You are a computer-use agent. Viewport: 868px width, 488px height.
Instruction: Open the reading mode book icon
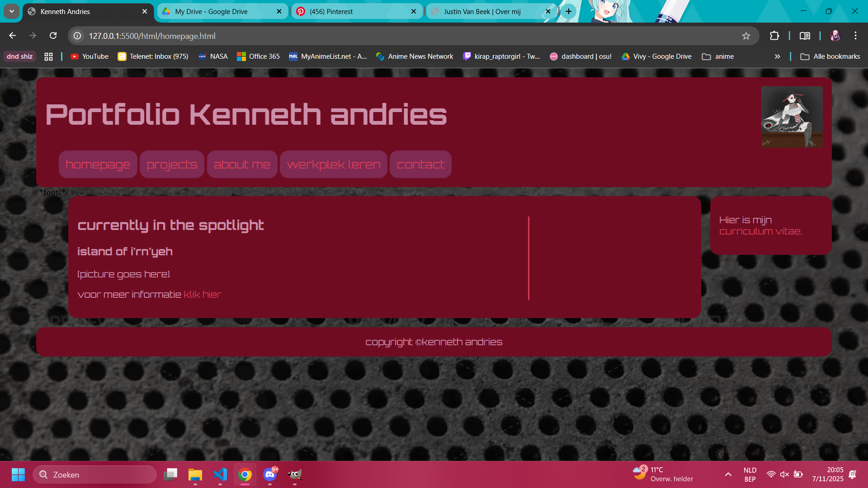click(805, 36)
